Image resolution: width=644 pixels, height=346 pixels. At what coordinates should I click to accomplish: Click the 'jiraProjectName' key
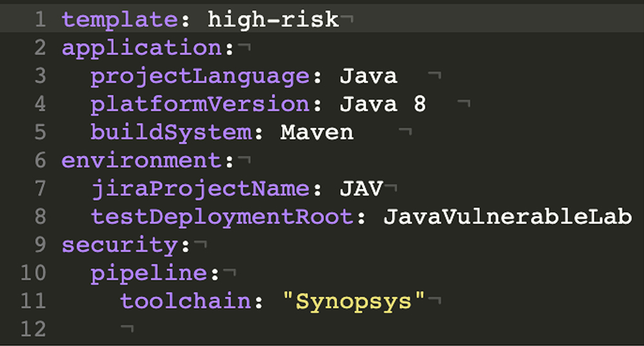click(201, 189)
